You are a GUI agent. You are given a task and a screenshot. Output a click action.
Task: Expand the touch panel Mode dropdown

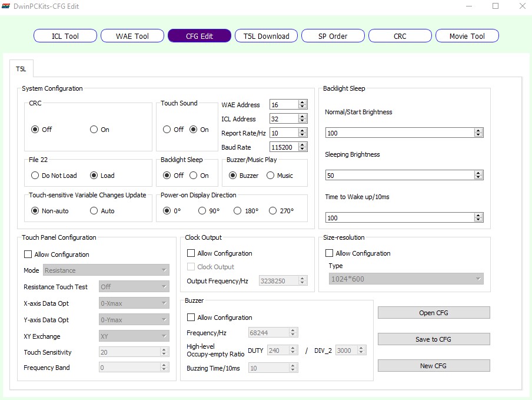coord(106,270)
